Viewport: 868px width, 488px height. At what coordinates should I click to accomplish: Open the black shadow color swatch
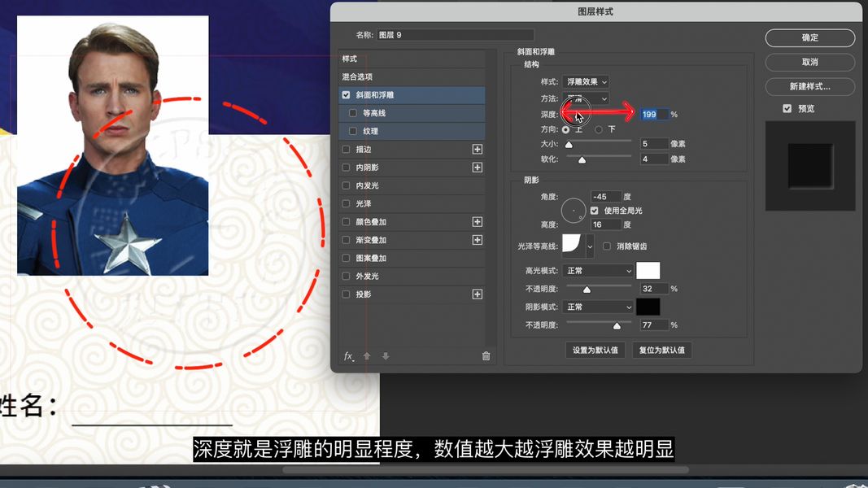(x=648, y=307)
